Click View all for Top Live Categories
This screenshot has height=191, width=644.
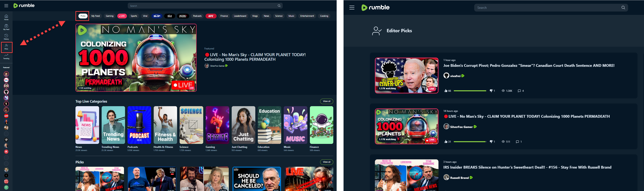pos(327,101)
